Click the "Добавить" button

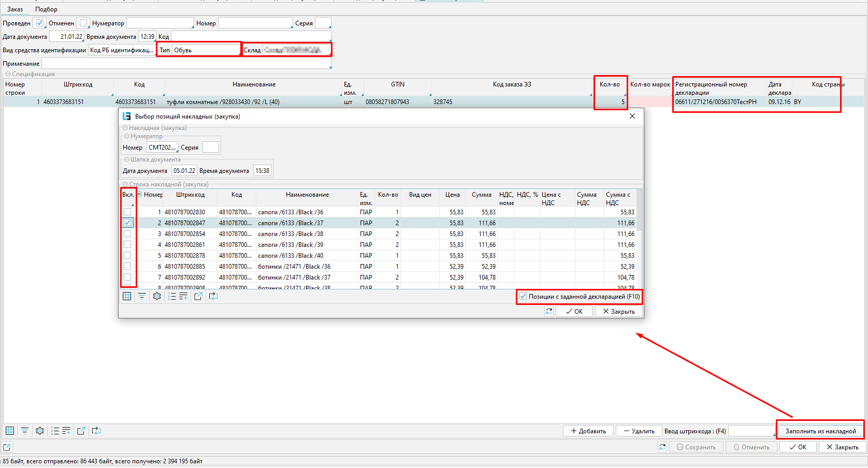(x=588, y=431)
